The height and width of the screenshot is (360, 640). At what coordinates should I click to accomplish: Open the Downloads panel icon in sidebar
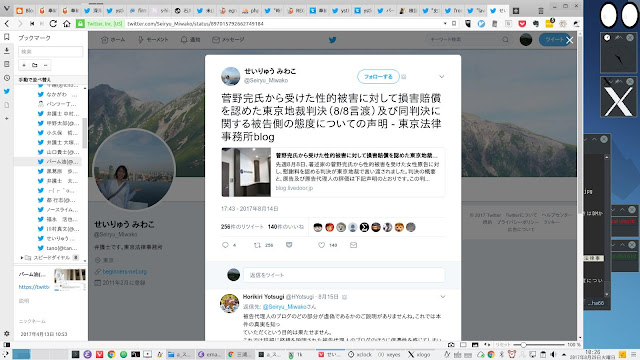(7, 51)
